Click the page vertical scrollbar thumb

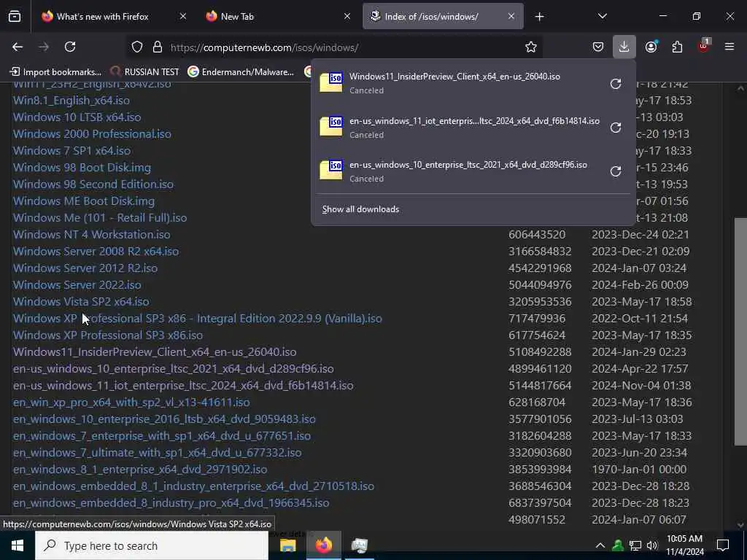click(x=740, y=332)
